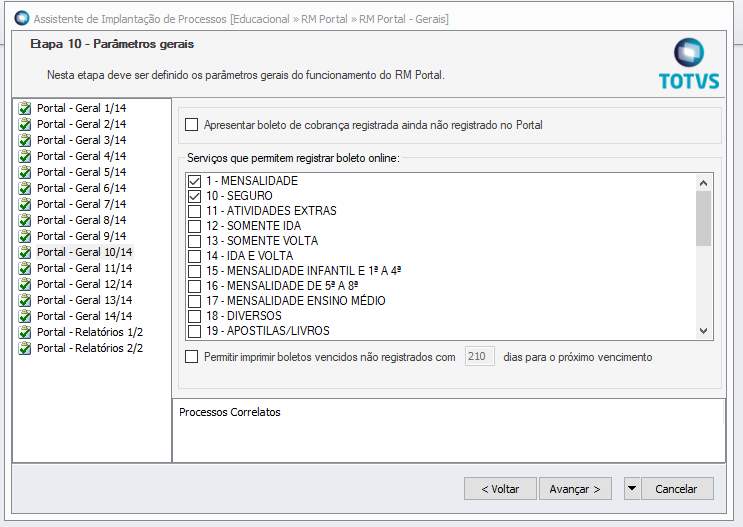Image resolution: width=743 pixels, height=527 pixels.
Task: Click the checkmark icon beside Portal - Geral 1/14
Action: pyautogui.click(x=26, y=108)
